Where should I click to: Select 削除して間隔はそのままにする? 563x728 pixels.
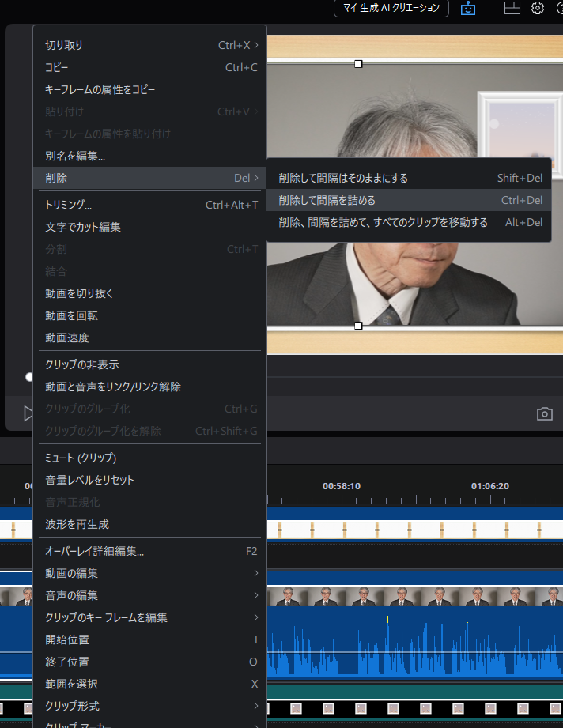[343, 178]
